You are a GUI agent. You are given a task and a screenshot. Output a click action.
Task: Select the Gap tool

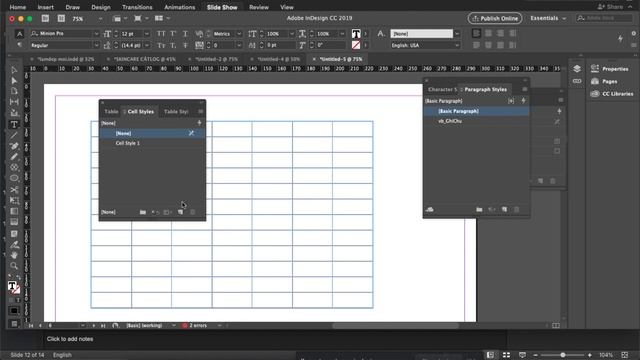[14, 102]
